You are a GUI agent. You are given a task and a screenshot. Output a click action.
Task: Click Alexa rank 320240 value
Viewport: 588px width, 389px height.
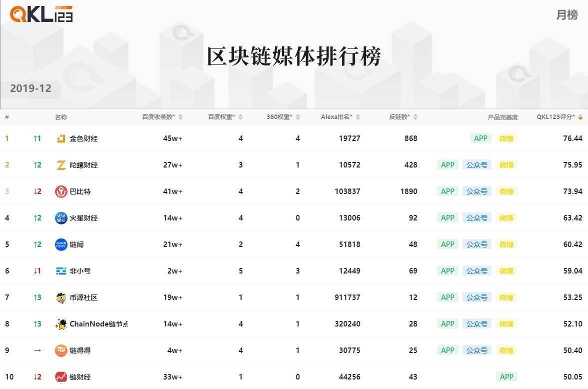click(347, 324)
